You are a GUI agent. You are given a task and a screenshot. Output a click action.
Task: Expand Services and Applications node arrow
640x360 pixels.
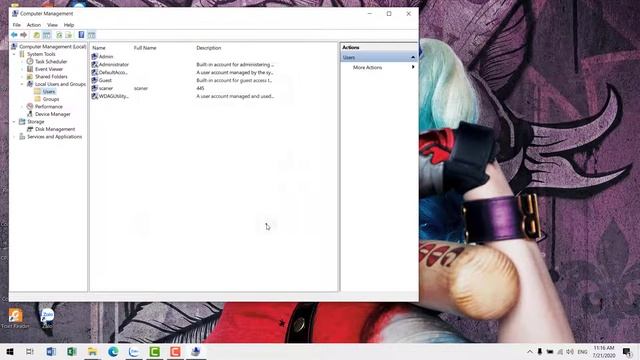14,137
